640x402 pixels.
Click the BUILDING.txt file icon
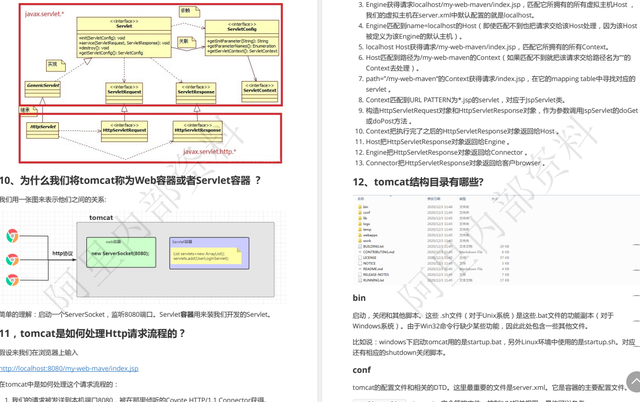pos(360,247)
